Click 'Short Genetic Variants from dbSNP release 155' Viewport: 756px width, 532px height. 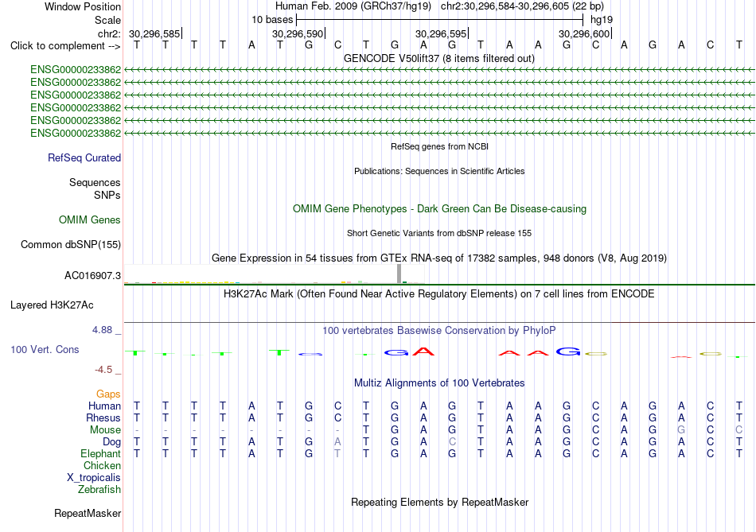pos(439,233)
